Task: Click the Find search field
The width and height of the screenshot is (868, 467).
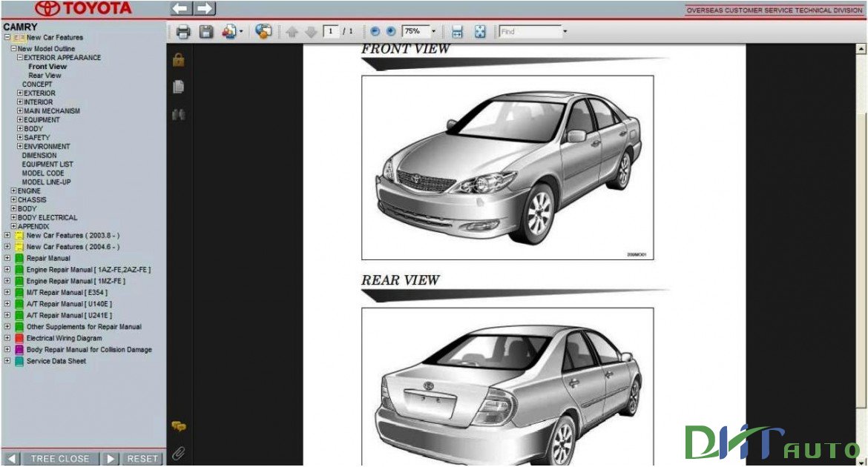Action: coord(530,32)
